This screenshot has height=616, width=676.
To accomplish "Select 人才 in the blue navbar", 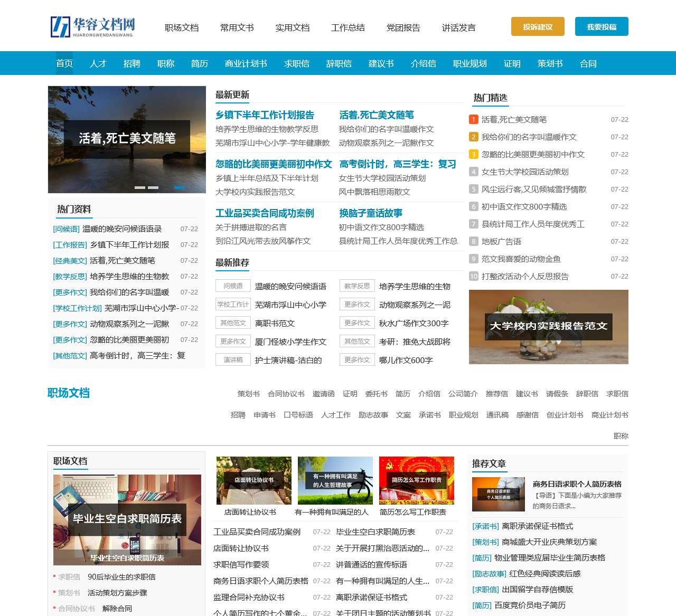I will pos(98,63).
